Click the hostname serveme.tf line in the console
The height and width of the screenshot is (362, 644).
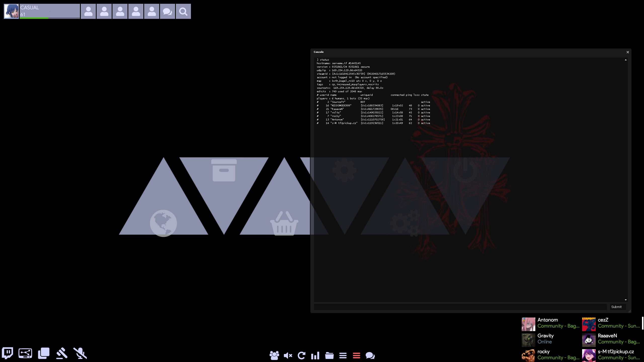point(339,63)
